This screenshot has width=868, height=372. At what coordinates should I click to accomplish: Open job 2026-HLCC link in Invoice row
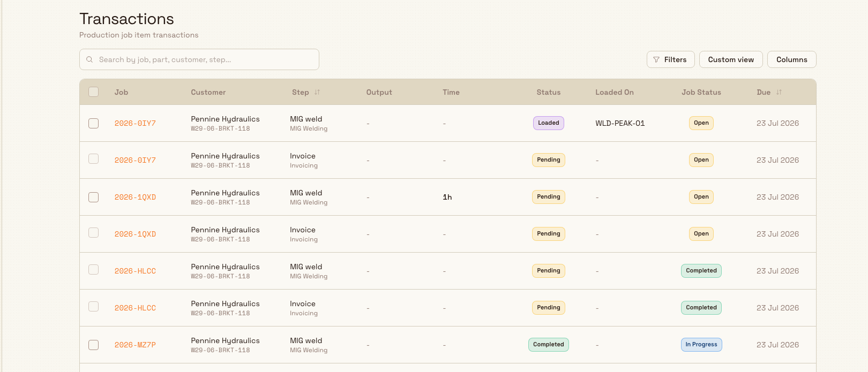[x=135, y=308]
